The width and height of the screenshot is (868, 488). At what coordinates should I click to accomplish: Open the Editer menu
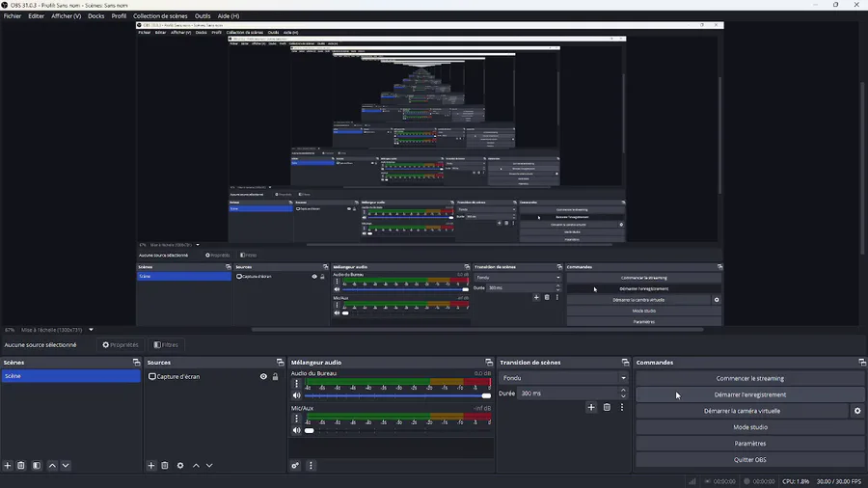36,16
